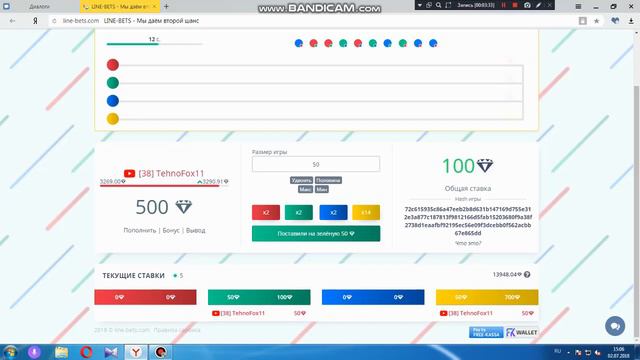This screenshot has width=640, height=360.
Task: Click the Bandicam magnifier icon
Action: tap(438, 5)
